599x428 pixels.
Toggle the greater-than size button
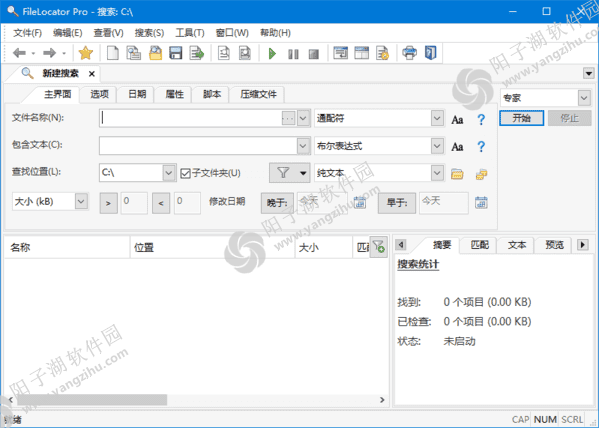pyautogui.click(x=108, y=203)
